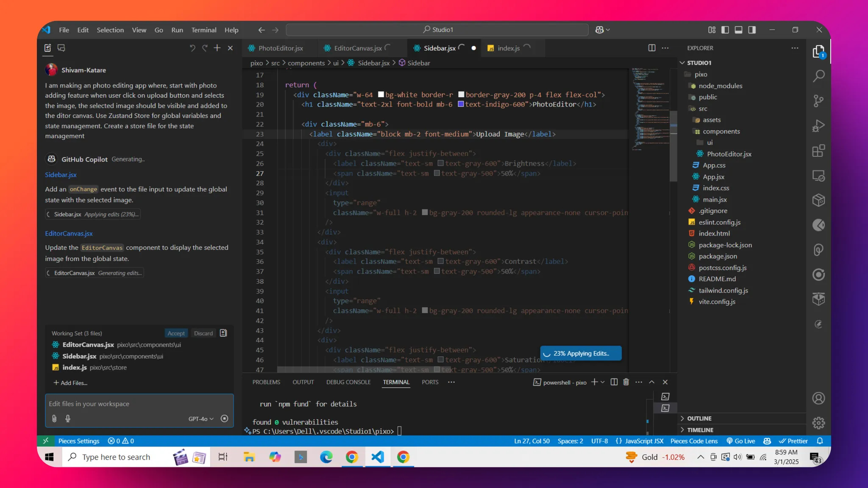868x488 pixels.
Task: Click the 23% Applying Edits progress indicator
Action: pyautogui.click(x=581, y=353)
